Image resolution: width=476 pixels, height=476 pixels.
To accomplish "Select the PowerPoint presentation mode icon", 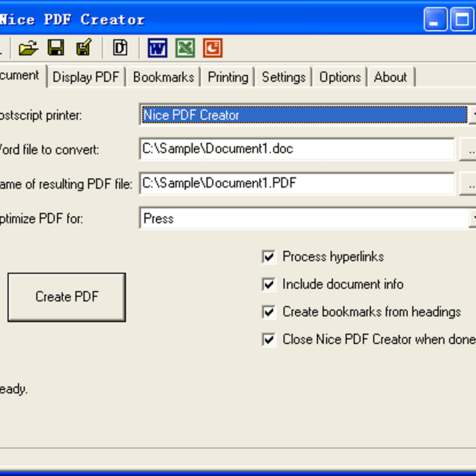I will coord(213,48).
